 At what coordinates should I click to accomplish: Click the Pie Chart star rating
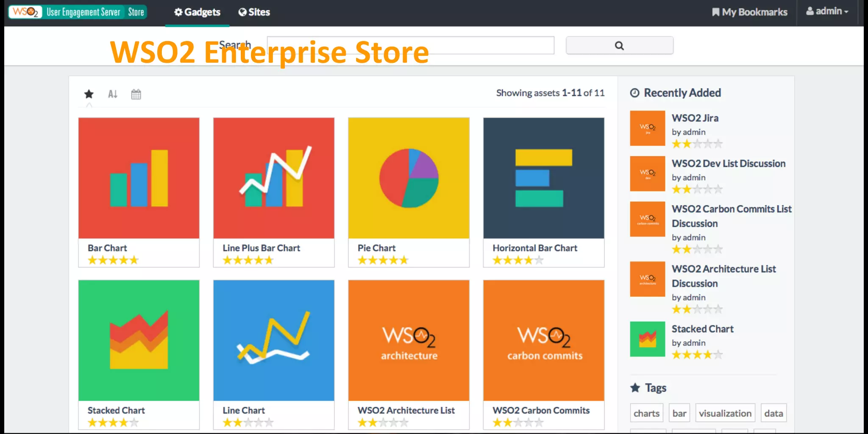[383, 260]
